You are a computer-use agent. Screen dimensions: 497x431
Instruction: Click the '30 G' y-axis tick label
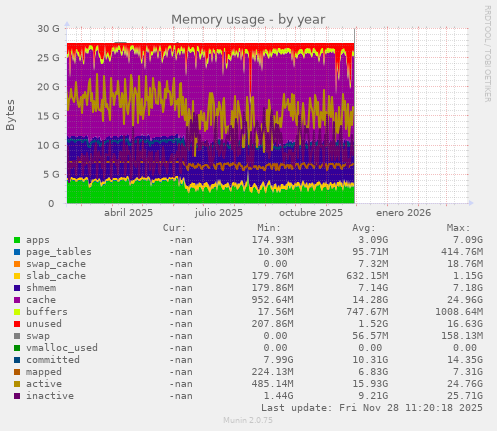[48, 29]
